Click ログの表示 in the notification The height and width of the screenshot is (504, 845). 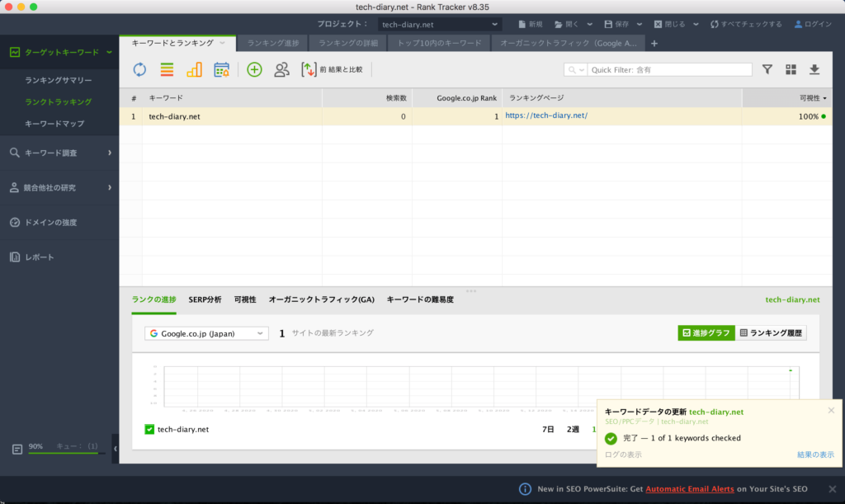click(623, 455)
